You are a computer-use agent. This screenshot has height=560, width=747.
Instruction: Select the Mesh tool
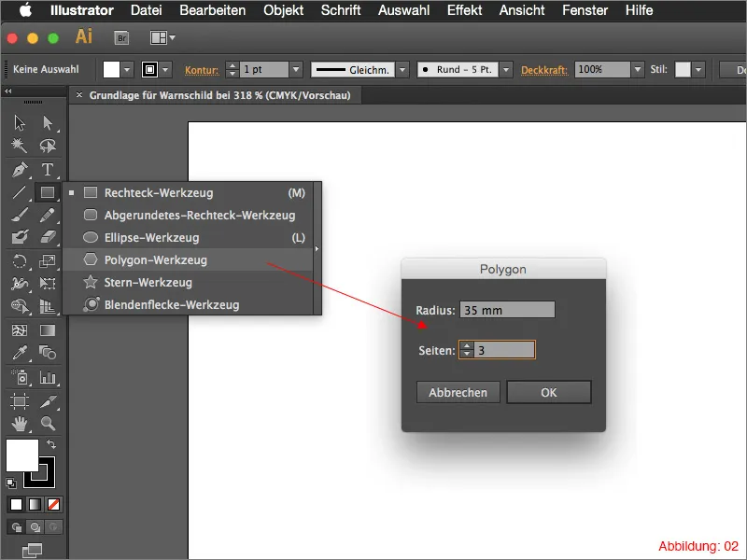pyautogui.click(x=20, y=330)
